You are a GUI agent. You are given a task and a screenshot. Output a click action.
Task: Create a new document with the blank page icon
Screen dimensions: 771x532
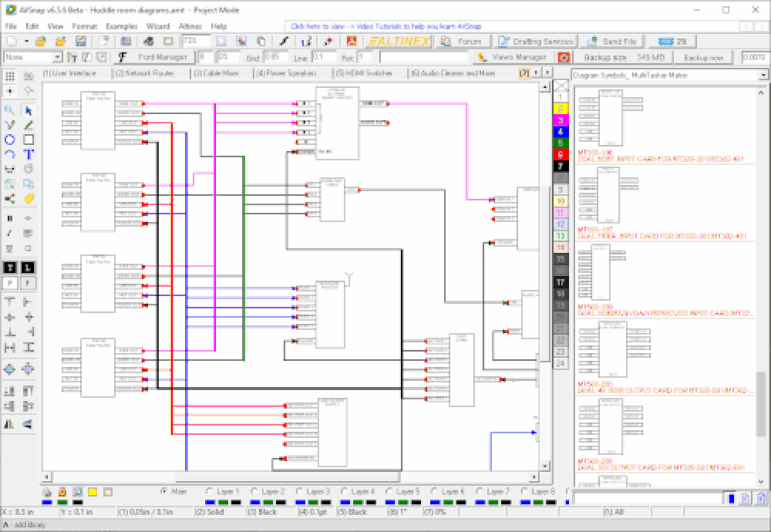tap(12, 42)
